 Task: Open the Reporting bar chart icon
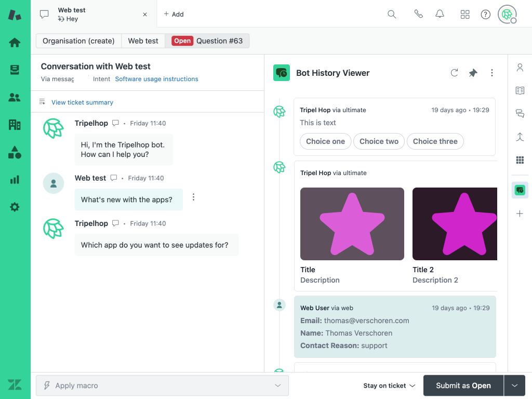click(15, 180)
